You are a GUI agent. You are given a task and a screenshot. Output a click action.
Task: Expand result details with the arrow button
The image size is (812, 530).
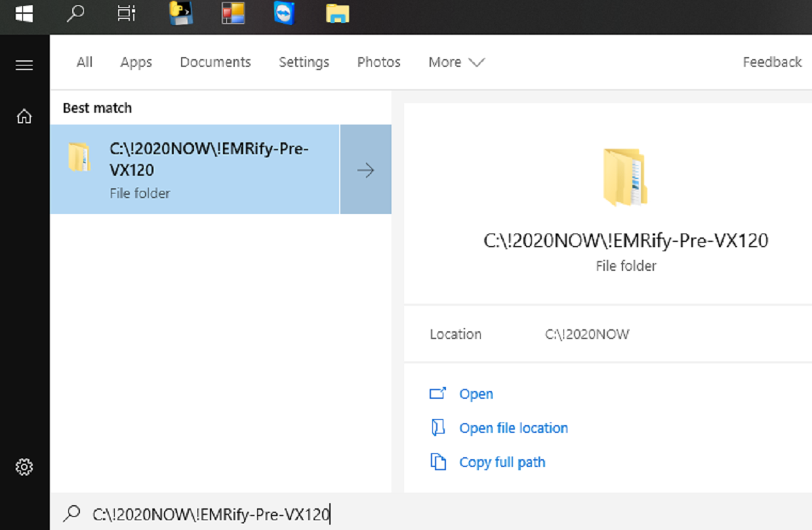click(366, 169)
